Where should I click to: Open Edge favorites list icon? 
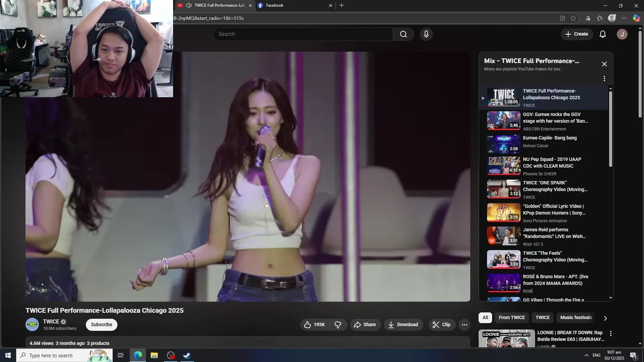pyautogui.click(x=600, y=18)
